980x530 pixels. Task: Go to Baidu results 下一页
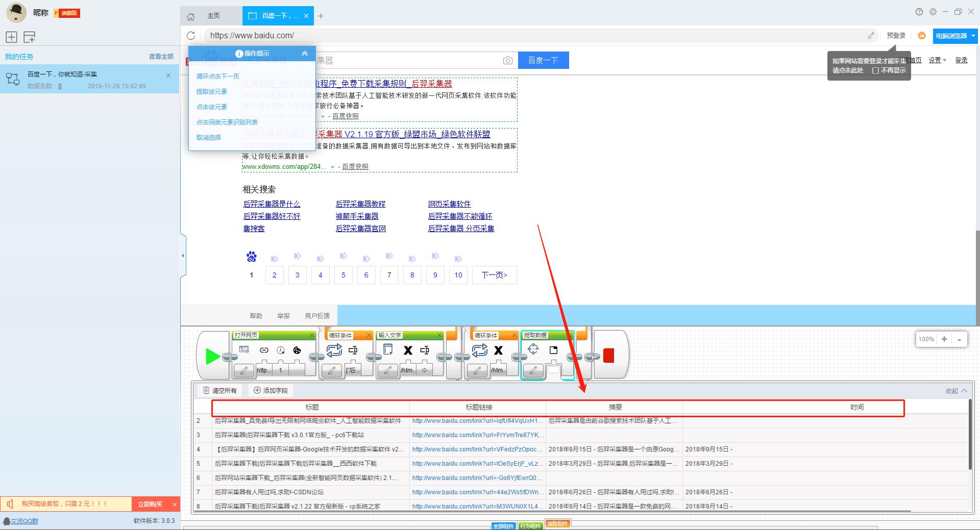point(494,275)
